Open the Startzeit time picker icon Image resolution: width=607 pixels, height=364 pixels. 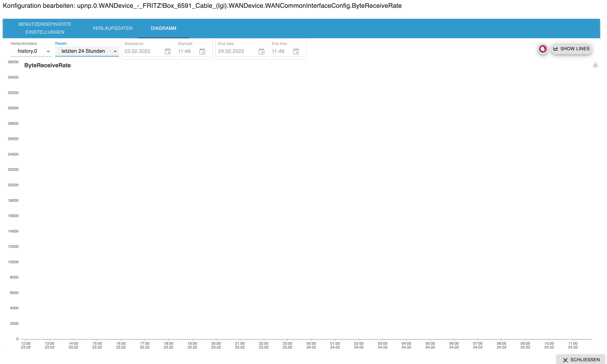pos(202,51)
